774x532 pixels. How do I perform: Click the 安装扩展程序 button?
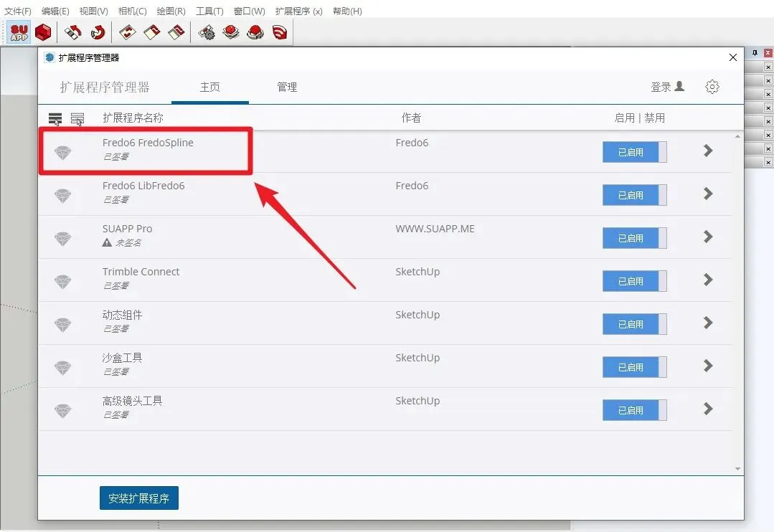pyautogui.click(x=138, y=498)
